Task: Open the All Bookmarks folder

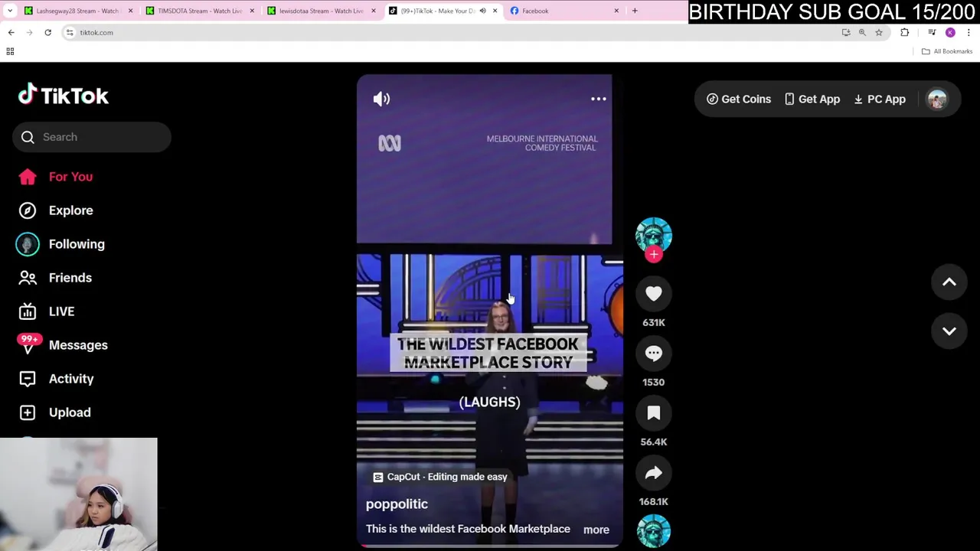Action: coord(947,51)
